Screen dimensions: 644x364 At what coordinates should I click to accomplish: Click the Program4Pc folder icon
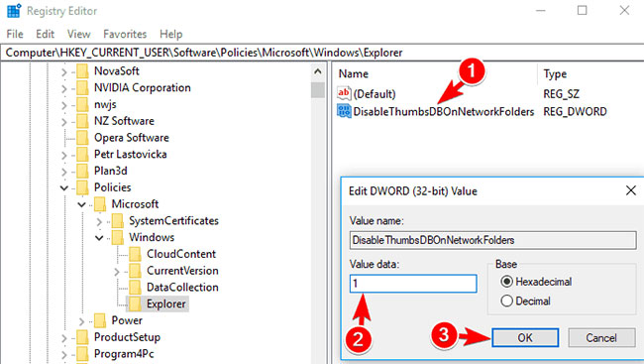click(82, 354)
